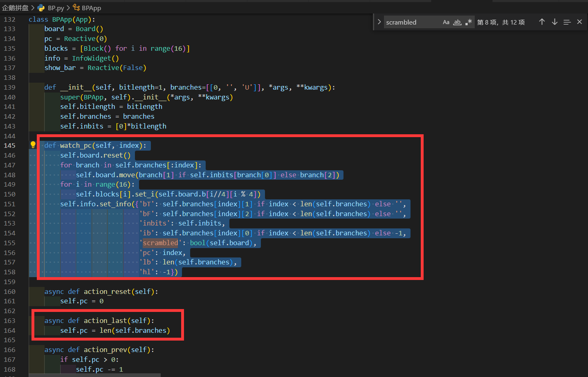
Task: Click 'self.inbits = [0]*bitlength' line
Action: click(113, 126)
